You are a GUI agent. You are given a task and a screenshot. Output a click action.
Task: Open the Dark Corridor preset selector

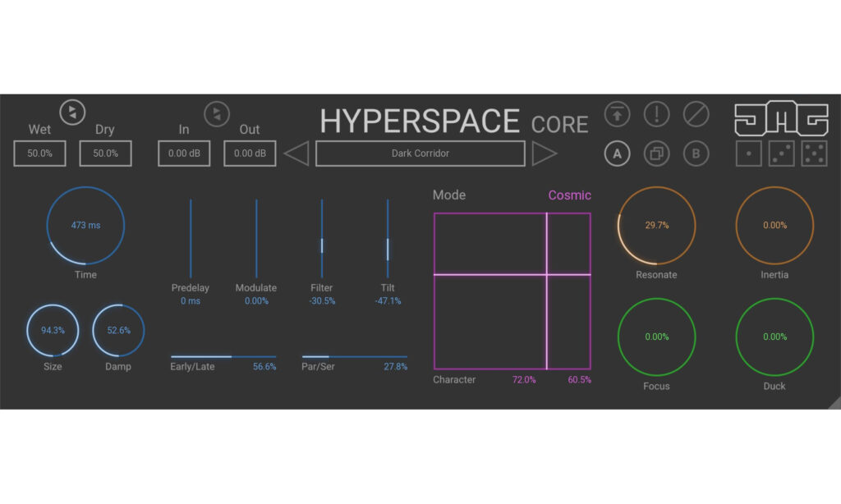(420, 153)
